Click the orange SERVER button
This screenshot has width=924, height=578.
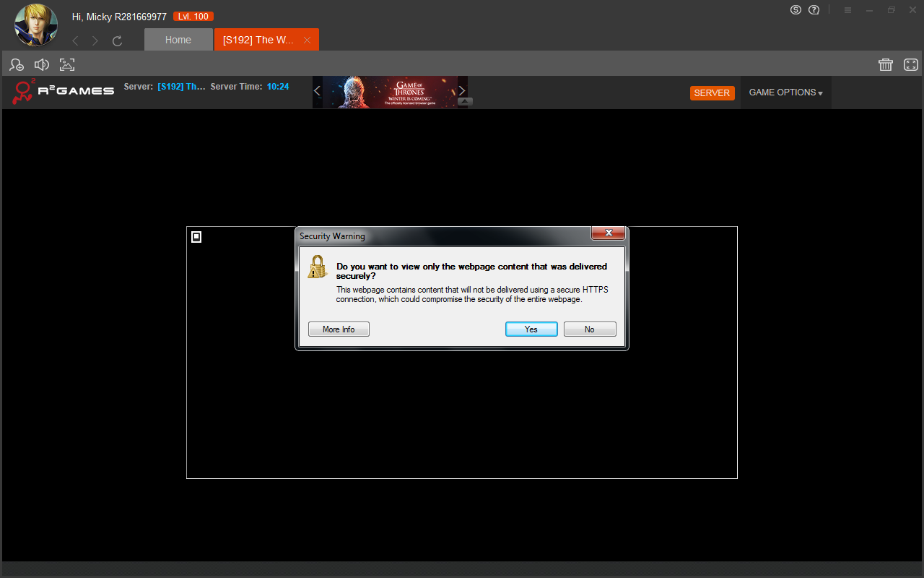(x=712, y=93)
